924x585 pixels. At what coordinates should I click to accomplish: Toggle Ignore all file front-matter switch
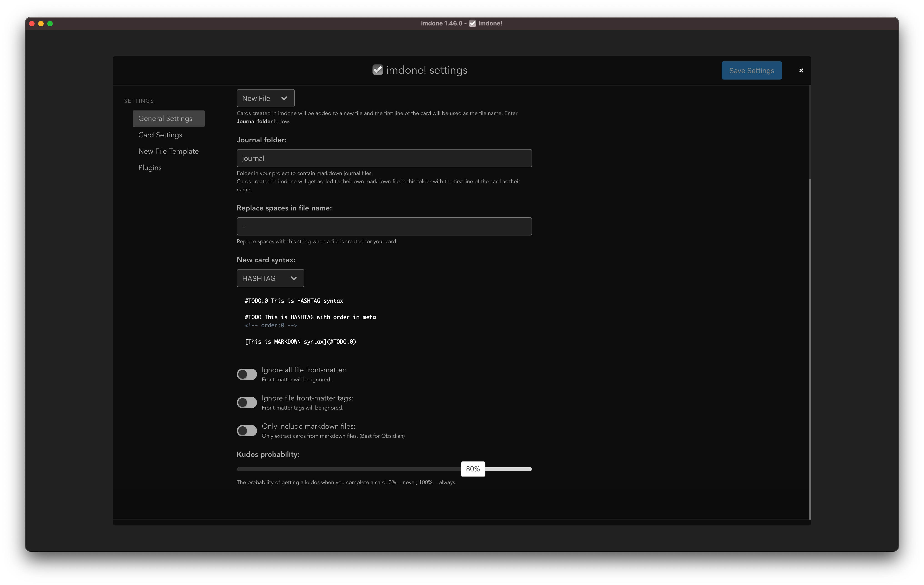tap(247, 374)
